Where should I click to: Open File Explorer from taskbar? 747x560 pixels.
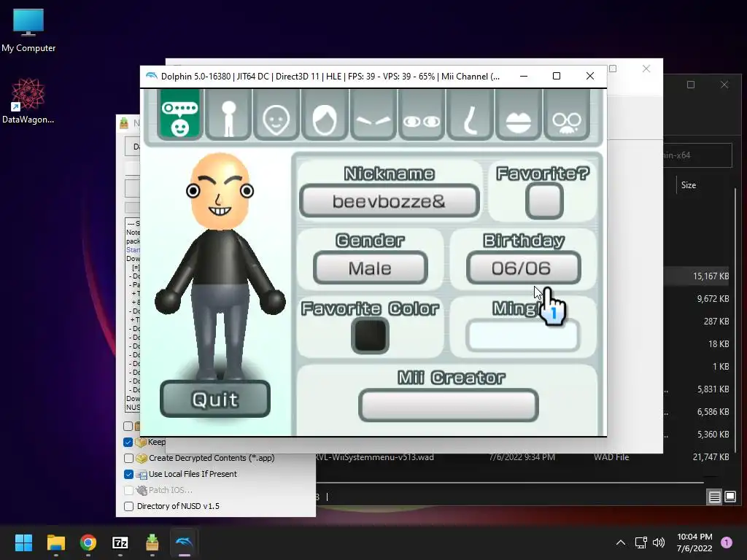55,542
